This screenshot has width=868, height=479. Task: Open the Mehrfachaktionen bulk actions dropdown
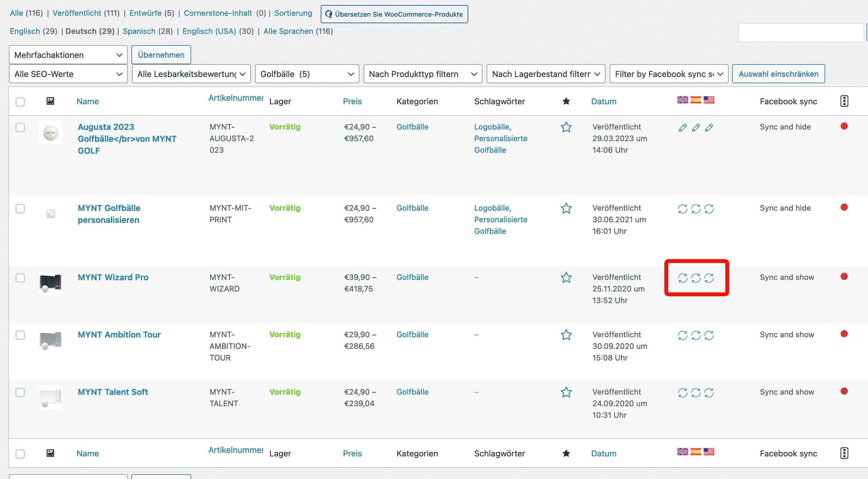tap(68, 55)
